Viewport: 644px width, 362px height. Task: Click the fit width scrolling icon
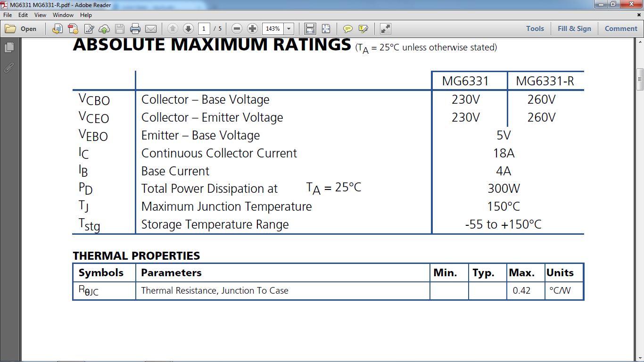(310, 29)
